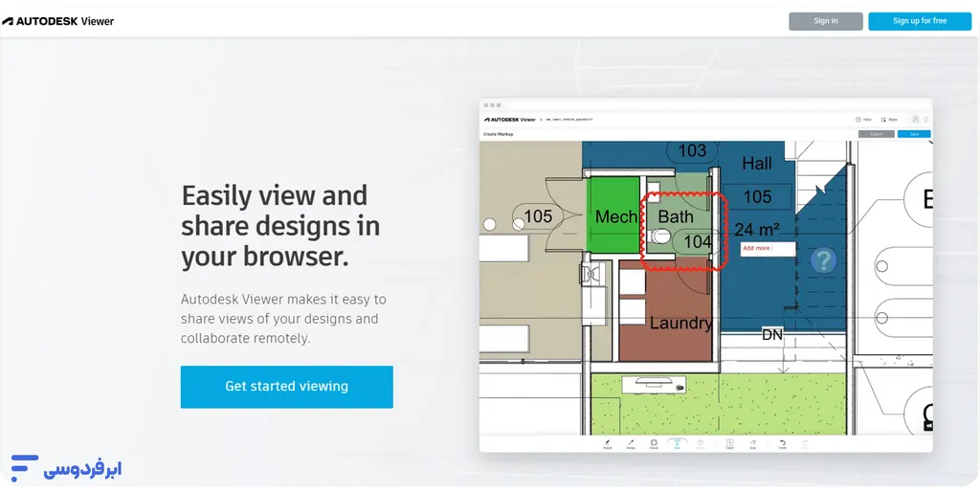980x493 pixels.
Task: Click the '24 m²' area text
Action: pos(757,230)
